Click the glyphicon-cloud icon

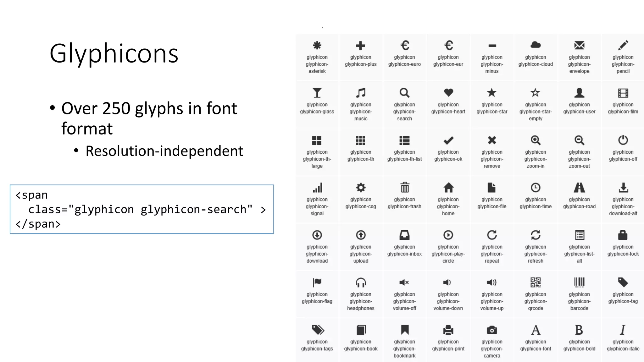pyautogui.click(x=536, y=45)
